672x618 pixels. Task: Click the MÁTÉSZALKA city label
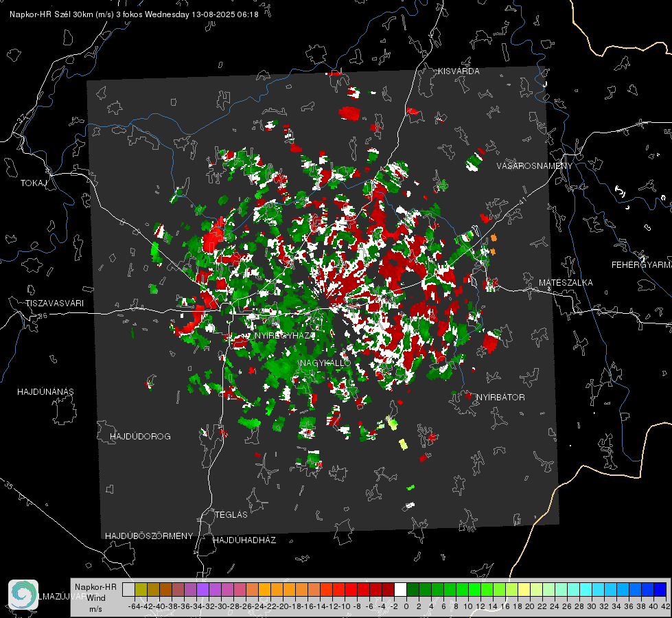566,283
